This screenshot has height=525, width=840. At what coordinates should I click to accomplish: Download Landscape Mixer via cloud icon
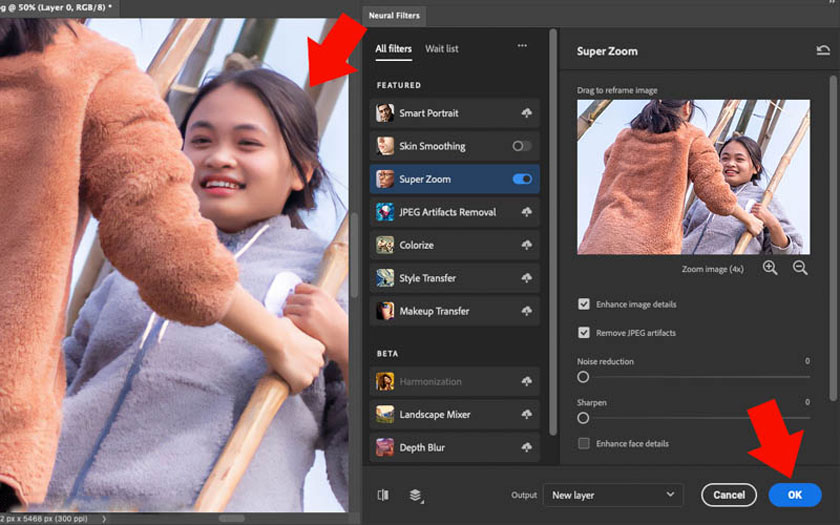[527, 414]
